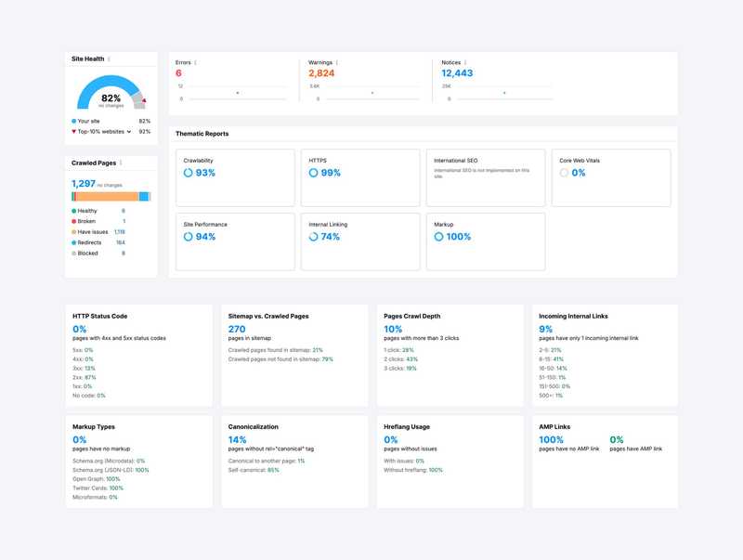Open the Markup thematic report card
The height and width of the screenshot is (560, 743).
[485, 241]
